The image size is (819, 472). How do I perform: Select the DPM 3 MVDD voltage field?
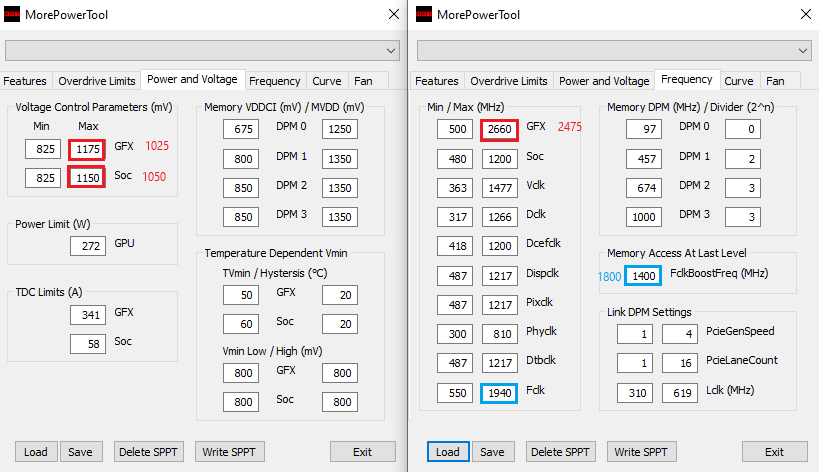(340, 217)
